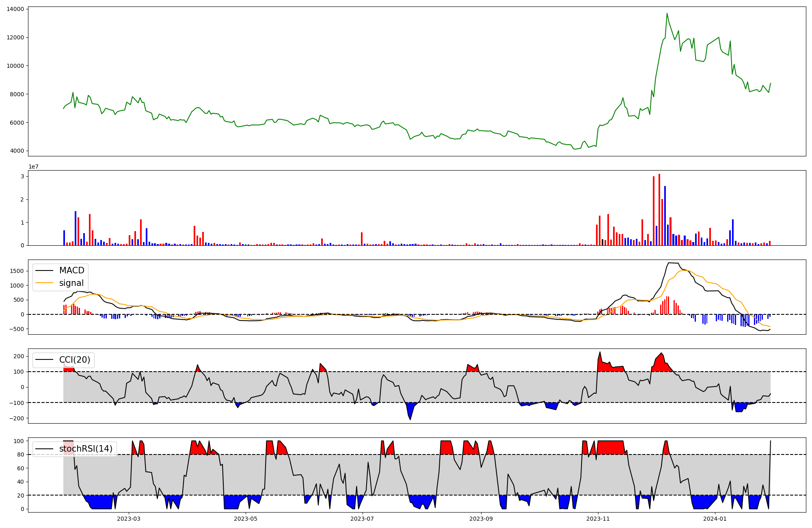Select the 2023-09 date tick label
Image resolution: width=812 pixels, height=528 pixels.
(481, 519)
